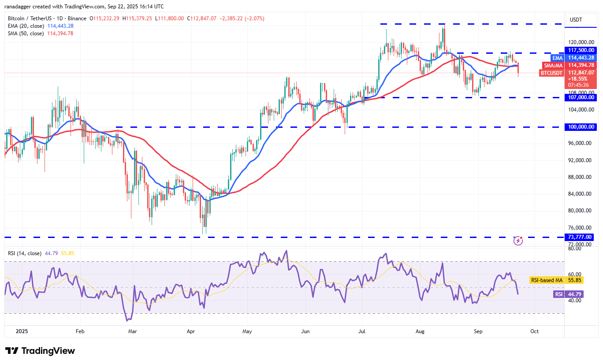This screenshot has width=603, height=364.
Task: Click the 107,000.00 blue price flag
Action: (x=581, y=97)
